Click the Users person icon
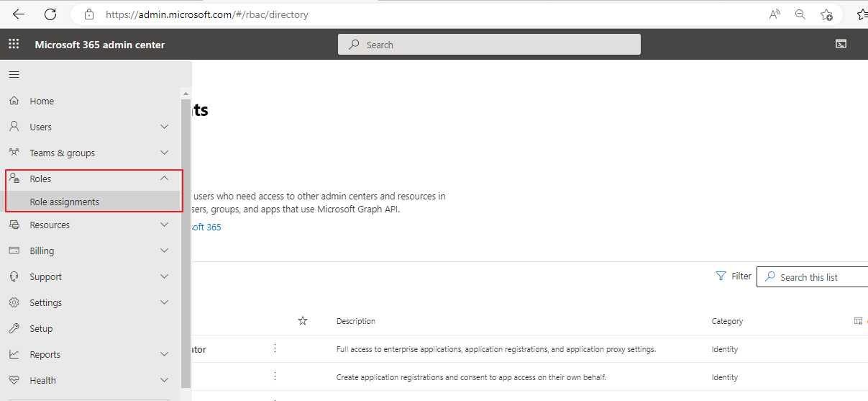 click(x=14, y=127)
